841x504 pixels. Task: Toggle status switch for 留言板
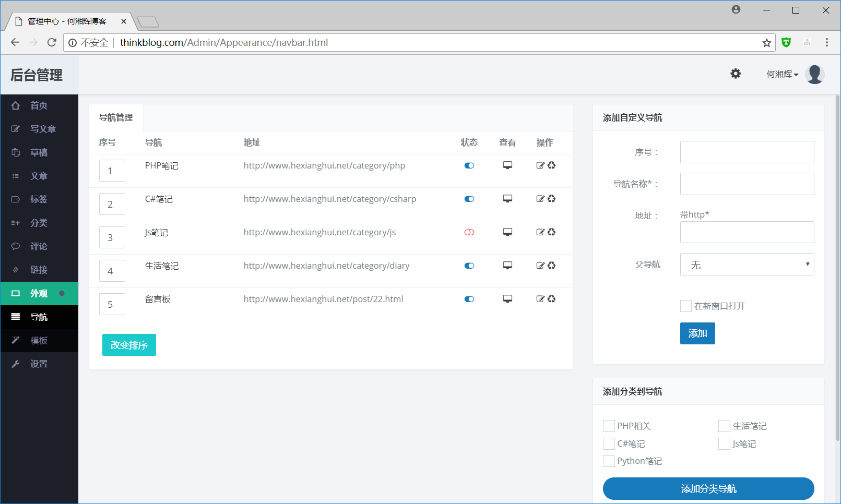[x=469, y=299]
